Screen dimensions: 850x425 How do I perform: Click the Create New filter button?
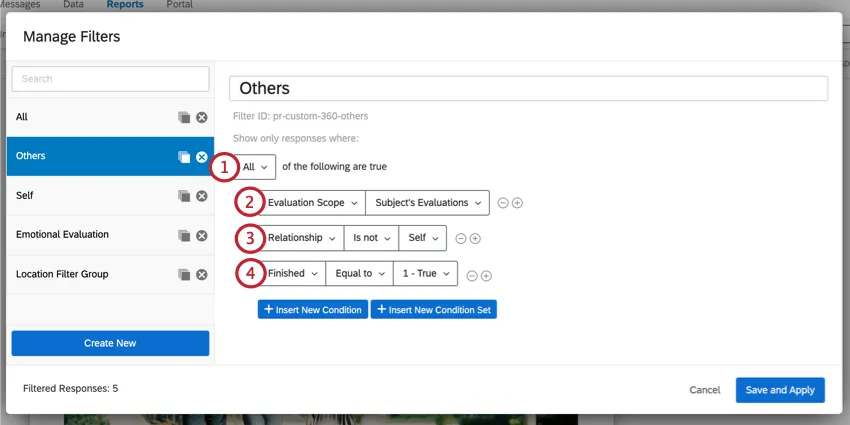point(110,343)
